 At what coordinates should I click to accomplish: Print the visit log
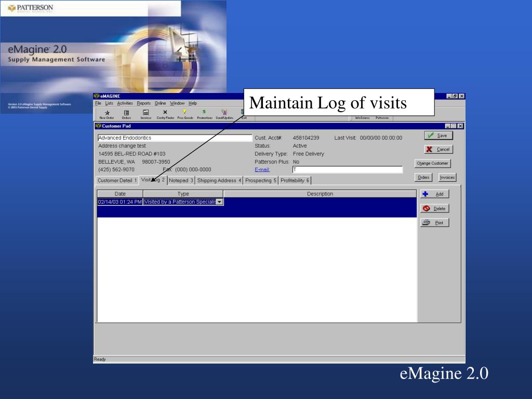[x=435, y=222]
